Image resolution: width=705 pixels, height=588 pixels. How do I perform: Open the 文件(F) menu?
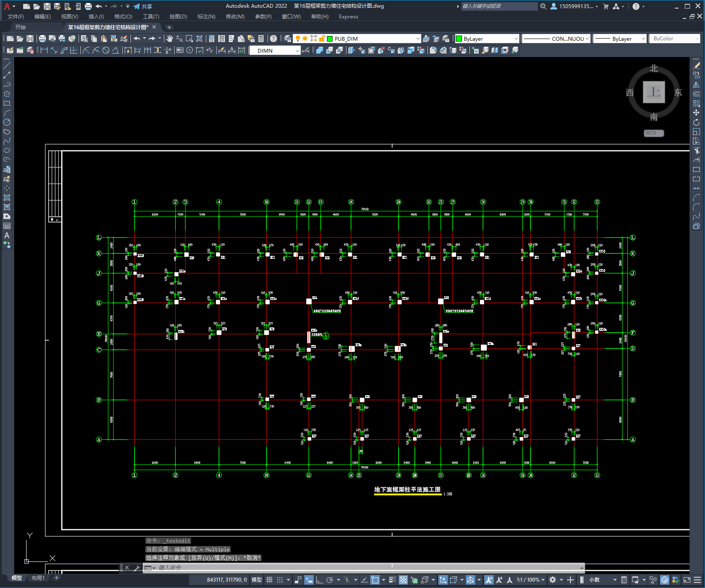point(16,17)
